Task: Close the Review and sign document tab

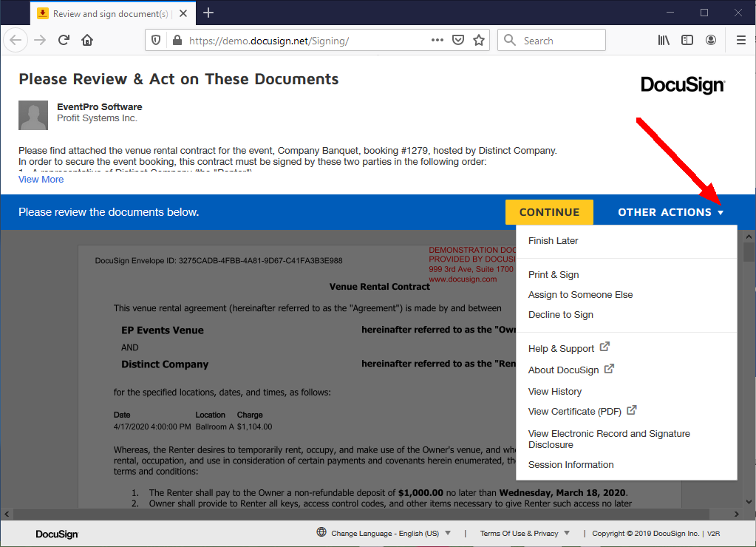Action: pyautogui.click(x=183, y=13)
